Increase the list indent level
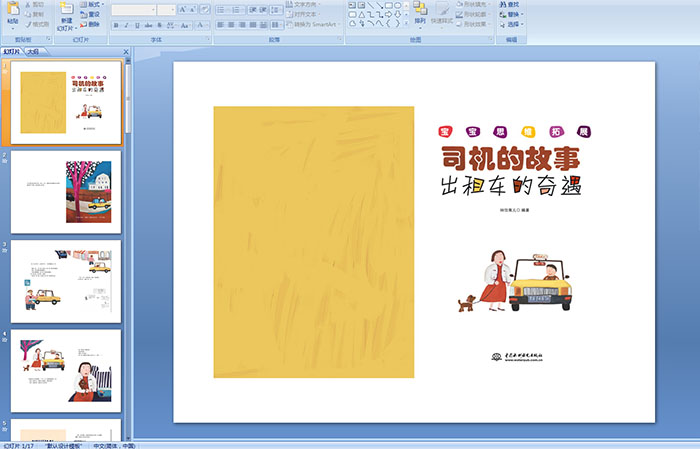 [263, 10]
